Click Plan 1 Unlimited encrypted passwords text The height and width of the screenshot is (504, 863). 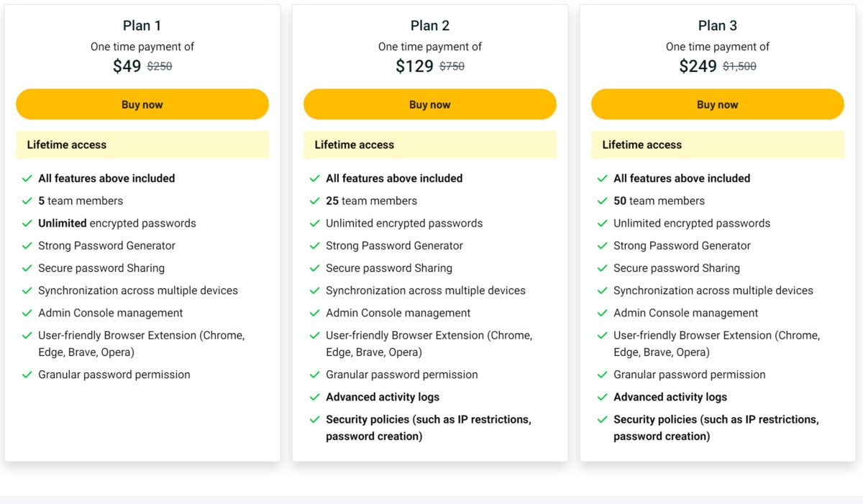coord(117,223)
